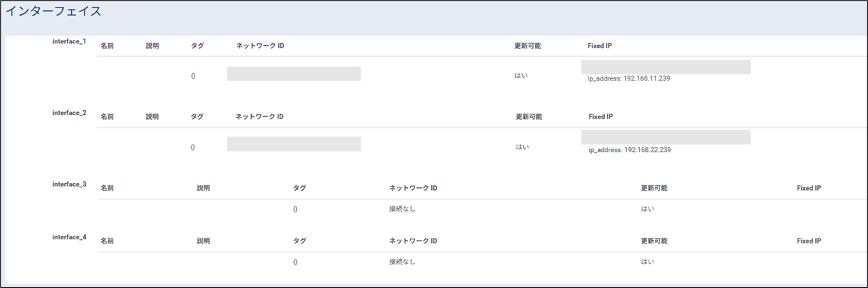Click interface_3's 接続なし network value
The width and height of the screenshot is (868, 288).
click(x=402, y=209)
